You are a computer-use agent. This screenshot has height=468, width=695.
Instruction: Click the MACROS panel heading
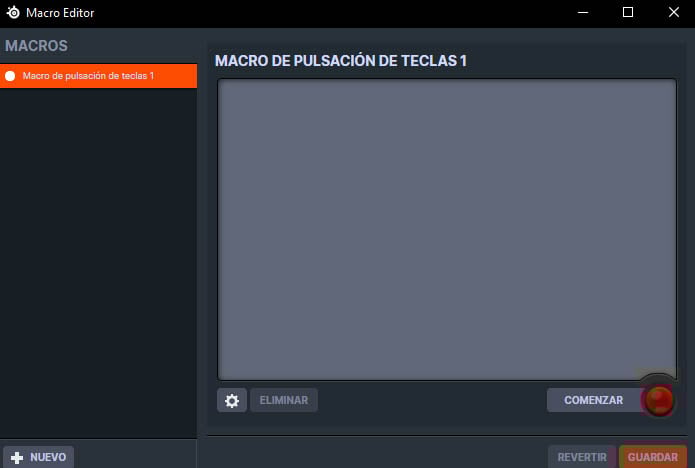click(36, 46)
